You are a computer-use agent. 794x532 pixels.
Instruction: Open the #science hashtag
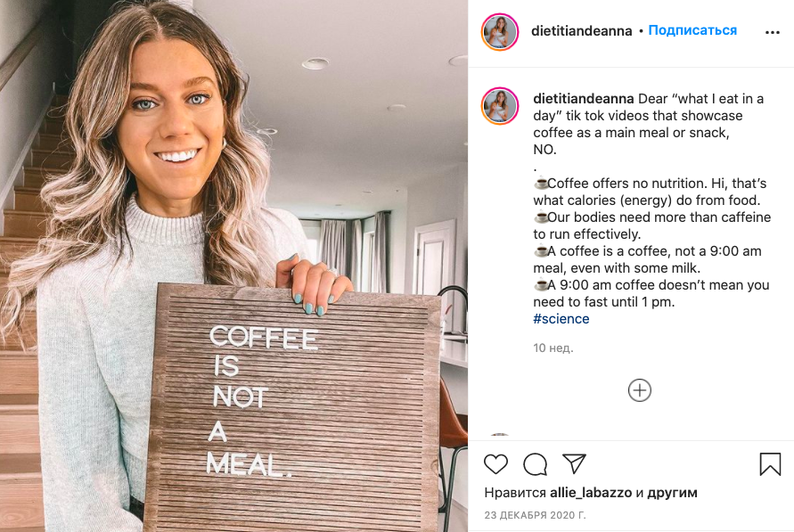click(x=561, y=319)
